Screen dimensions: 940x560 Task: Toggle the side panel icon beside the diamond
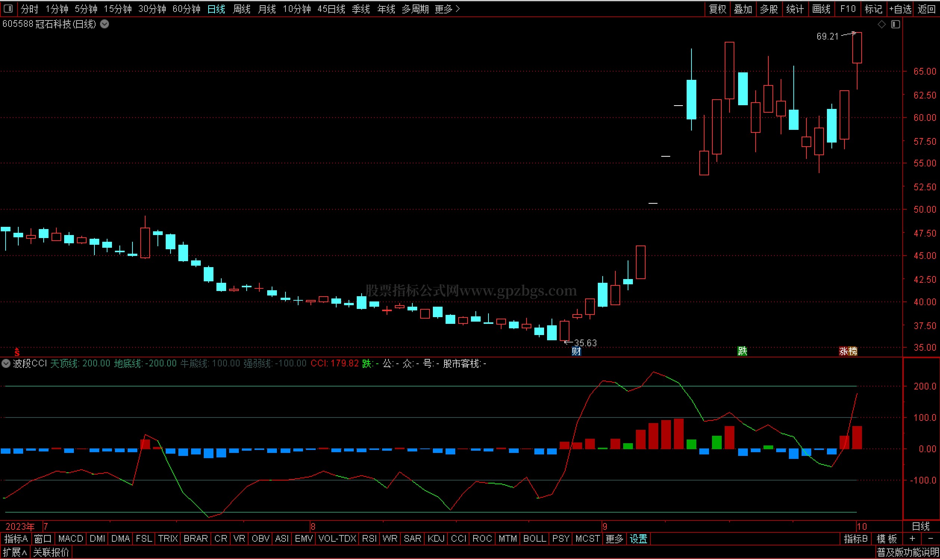(896, 25)
